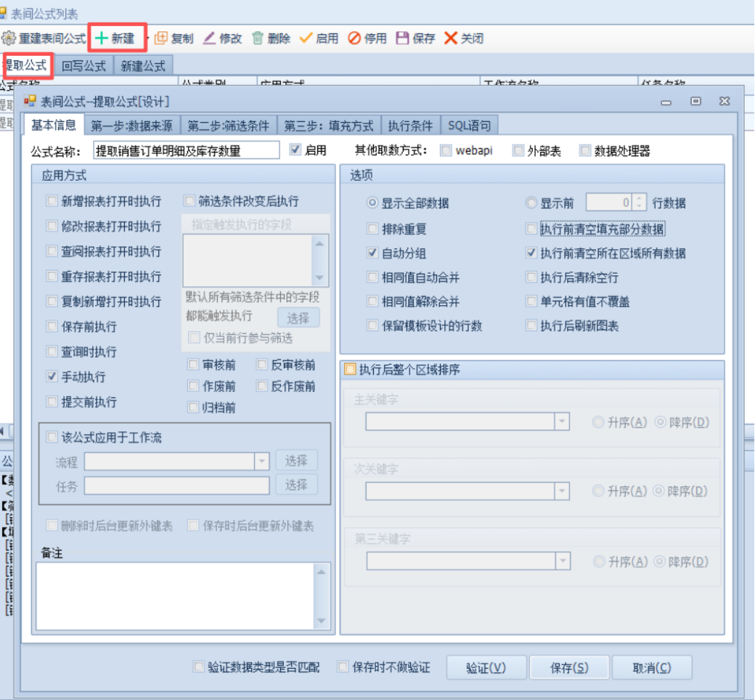
Task: Click the 修改 pencil icon
Action: pyautogui.click(x=209, y=38)
